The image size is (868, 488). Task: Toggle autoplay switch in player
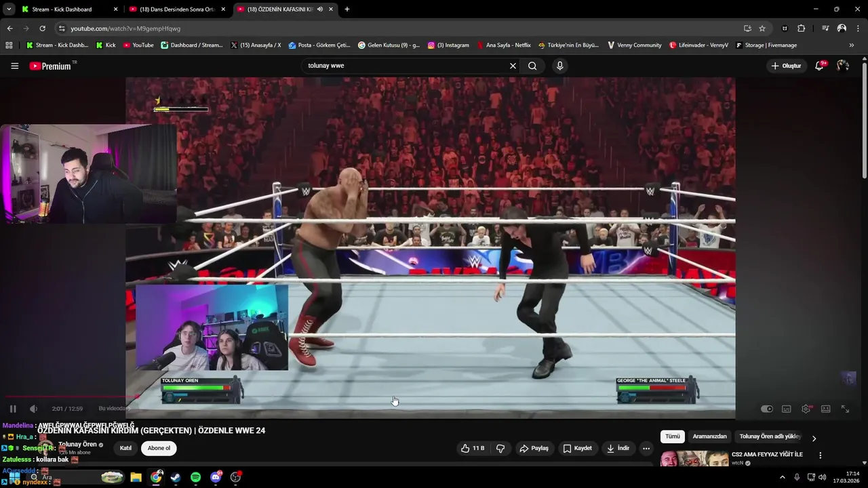pos(767,409)
